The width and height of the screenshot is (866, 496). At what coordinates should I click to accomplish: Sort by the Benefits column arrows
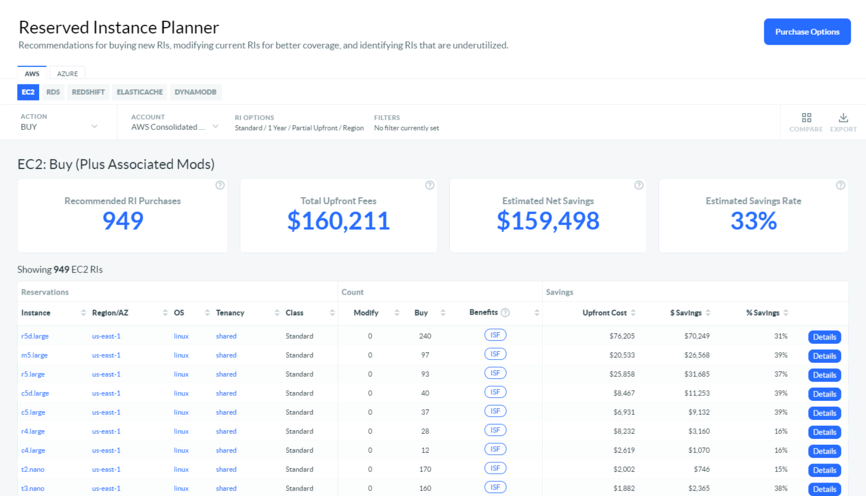(x=536, y=313)
